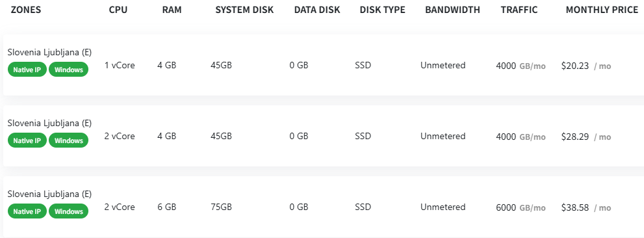Click the 6000 GB/mo traffic value

(x=521, y=207)
